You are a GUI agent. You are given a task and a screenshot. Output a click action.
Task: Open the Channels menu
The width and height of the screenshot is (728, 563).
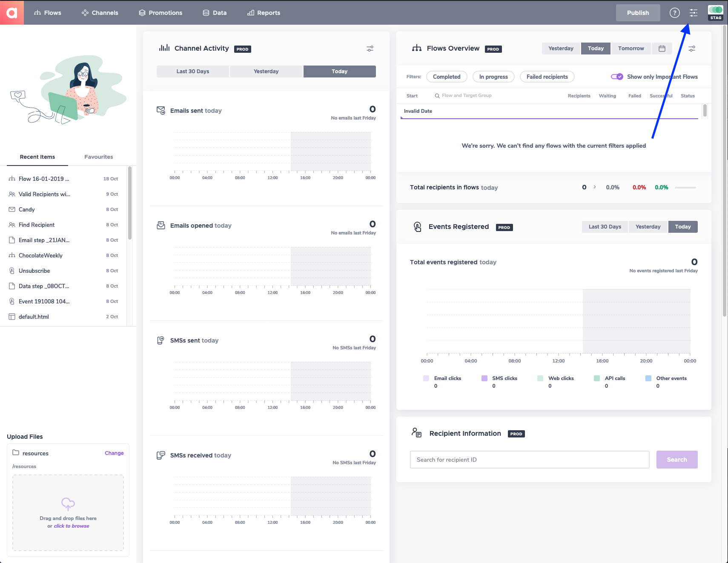100,13
